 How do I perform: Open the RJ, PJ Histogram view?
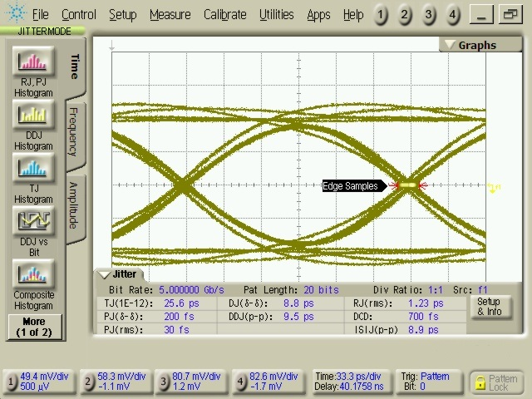pyautogui.click(x=33, y=62)
